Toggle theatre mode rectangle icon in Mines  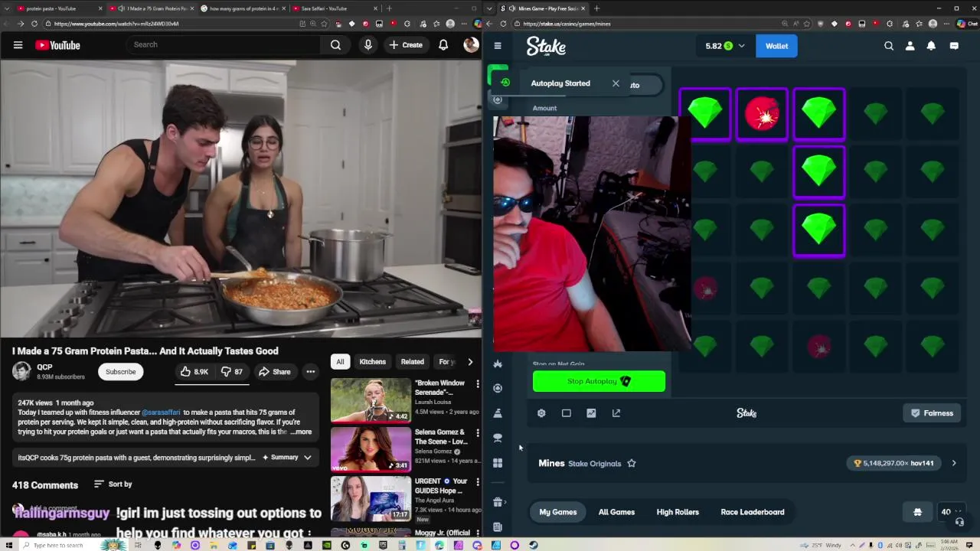point(567,413)
